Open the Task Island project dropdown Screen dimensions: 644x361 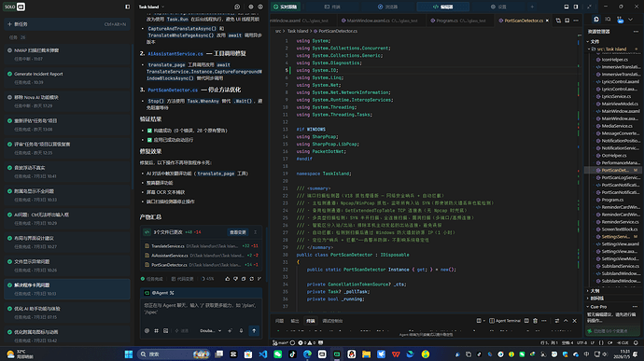pos(151,7)
